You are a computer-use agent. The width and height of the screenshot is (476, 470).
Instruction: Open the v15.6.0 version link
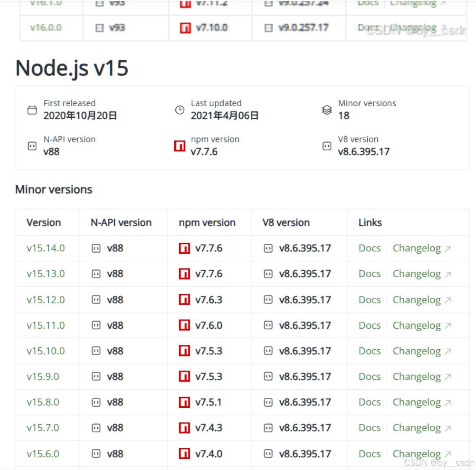(43, 454)
